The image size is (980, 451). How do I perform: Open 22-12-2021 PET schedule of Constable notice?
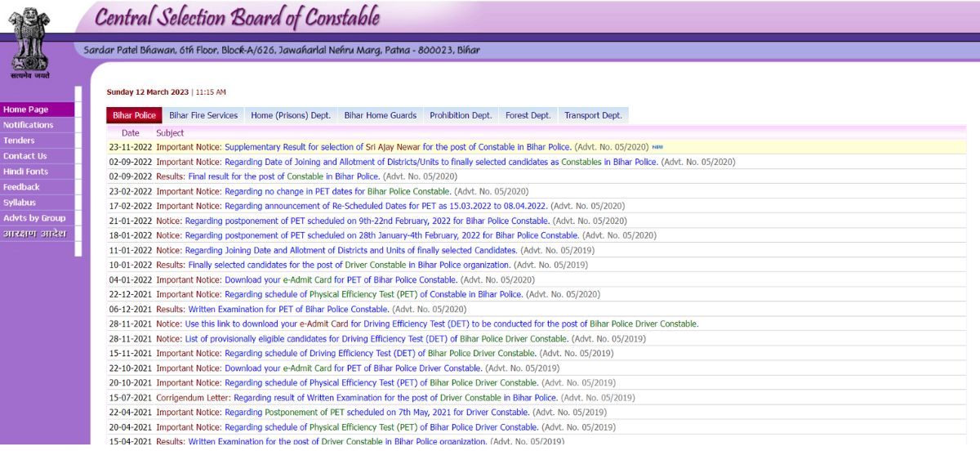[373, 294]
